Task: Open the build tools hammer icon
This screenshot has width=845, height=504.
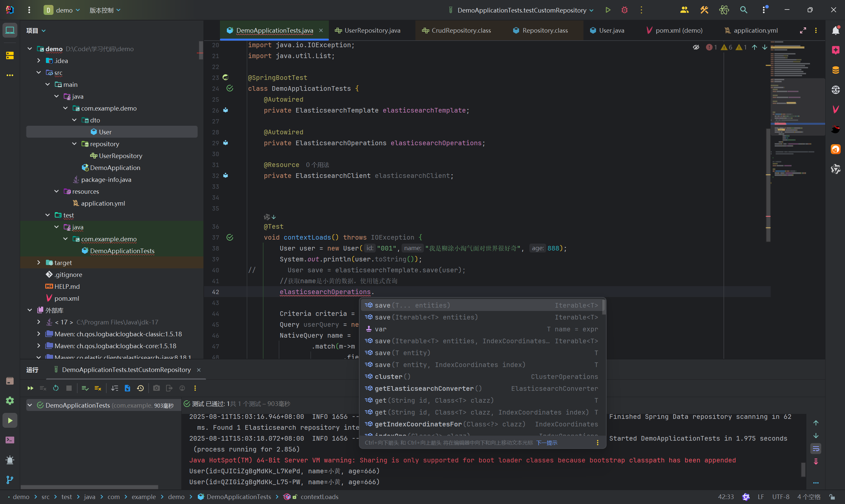Action: click(x=704, y=10)
